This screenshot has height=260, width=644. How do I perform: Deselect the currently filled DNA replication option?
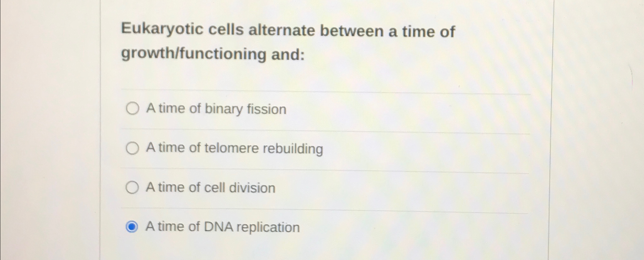pyautogui.click(x=133, y=227)
